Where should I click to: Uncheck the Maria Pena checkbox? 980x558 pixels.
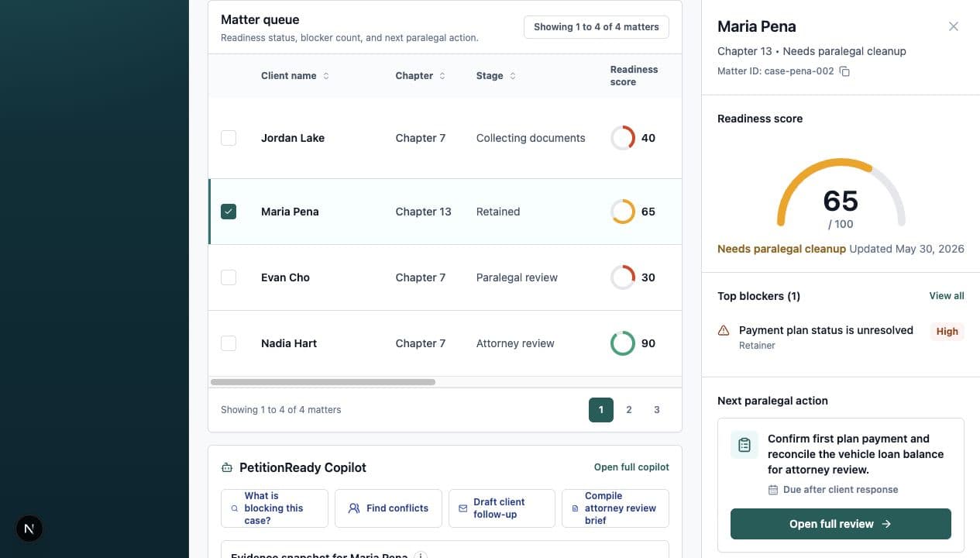(229, 212)
